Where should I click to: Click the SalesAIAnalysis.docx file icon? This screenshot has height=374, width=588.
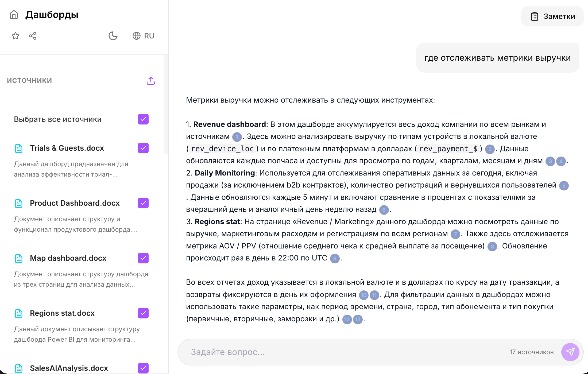[19, 368]
